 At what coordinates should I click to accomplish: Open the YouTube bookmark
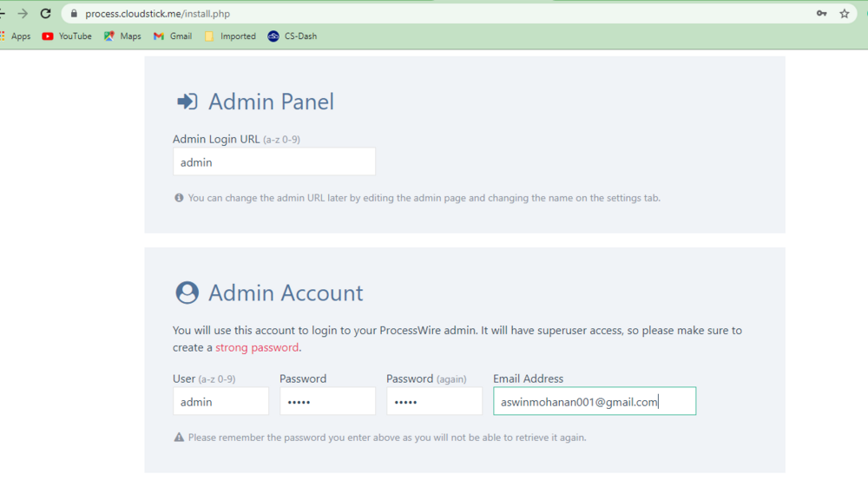pos(67,36)
